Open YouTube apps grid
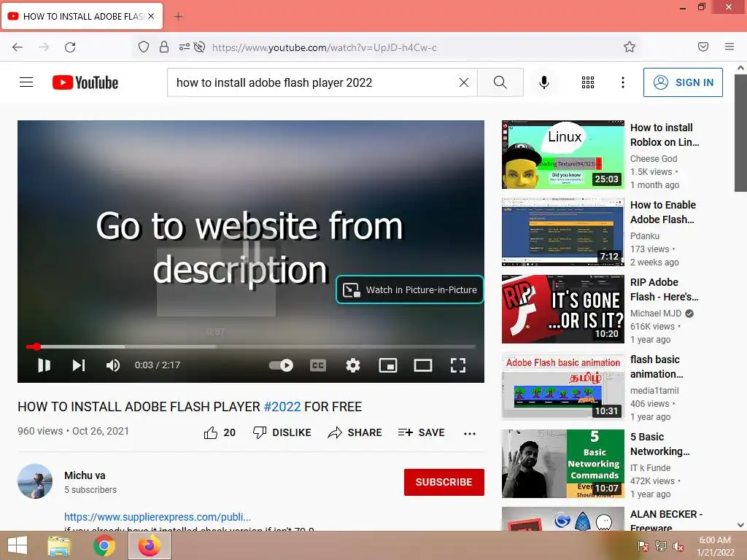This screenshot has width=747, height=560. 588,82
